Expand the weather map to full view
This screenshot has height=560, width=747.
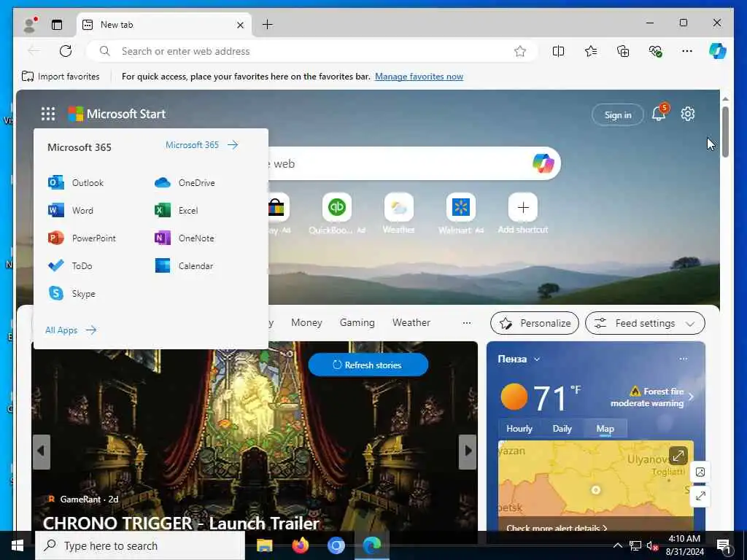click(678, 456)
